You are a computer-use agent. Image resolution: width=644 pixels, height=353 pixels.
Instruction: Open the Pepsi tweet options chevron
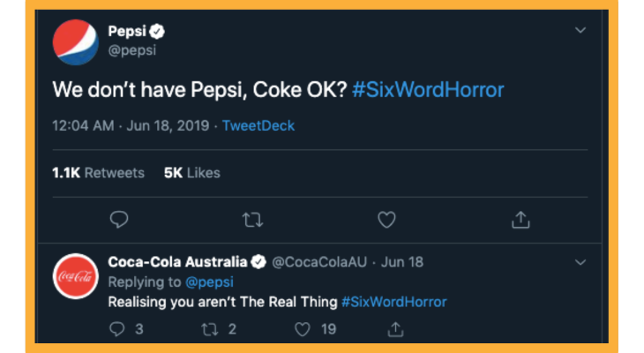(x=580, y=30)
